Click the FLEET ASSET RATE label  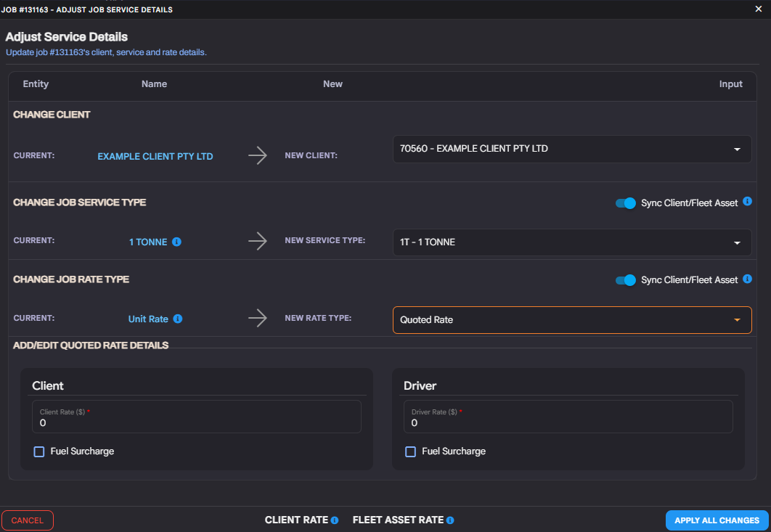(x=398, y=520)
